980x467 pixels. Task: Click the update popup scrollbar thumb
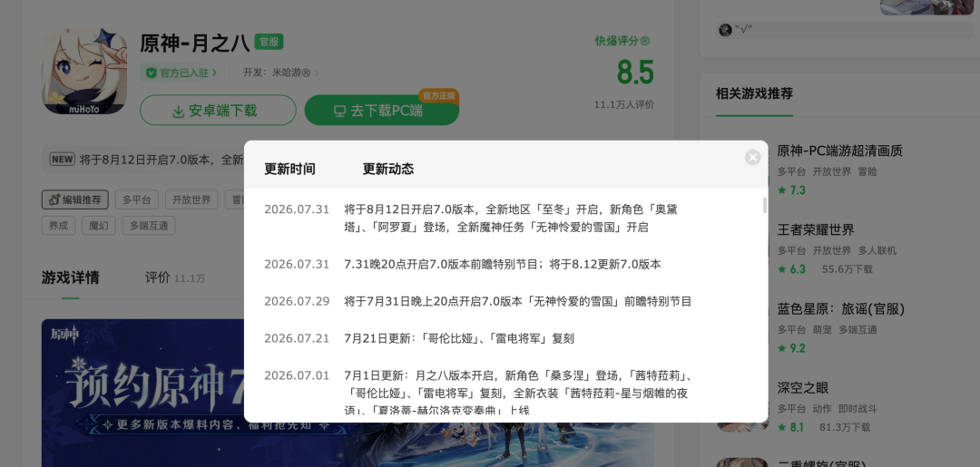click(x=764, y=205)
